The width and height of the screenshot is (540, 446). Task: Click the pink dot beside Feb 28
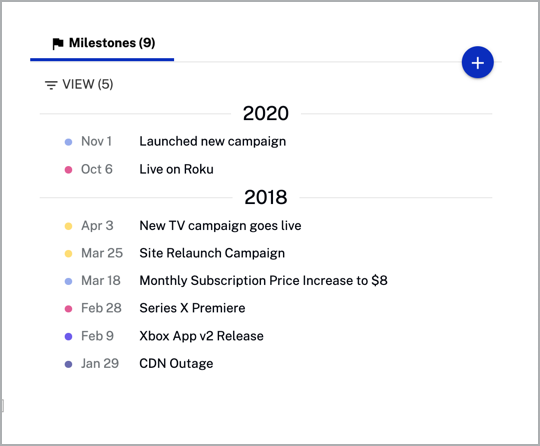click(69, 309)
